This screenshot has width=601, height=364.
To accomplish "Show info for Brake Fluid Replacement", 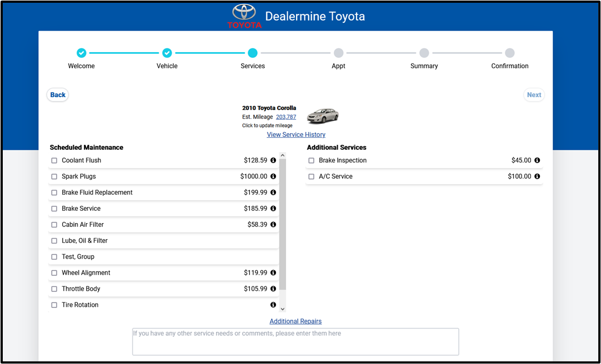I will pyautogui.click(x=273, y=193).
